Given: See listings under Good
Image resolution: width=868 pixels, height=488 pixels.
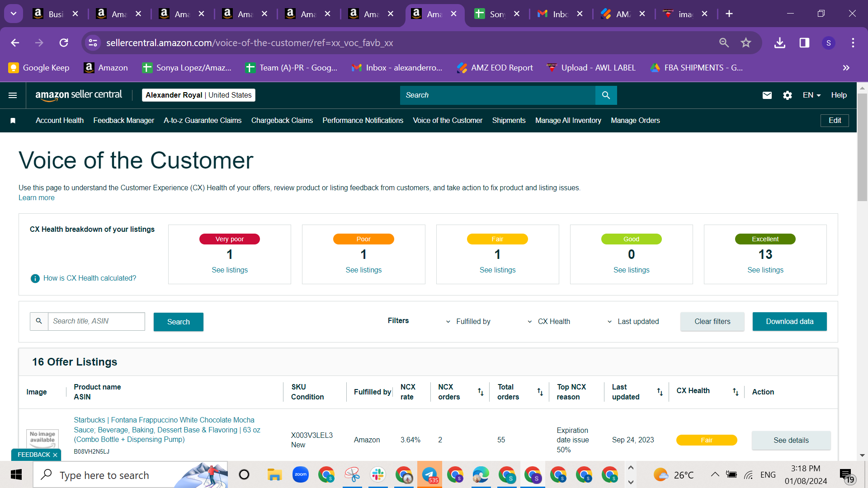Looking at the screenshot, I should [x=632, y=270].
